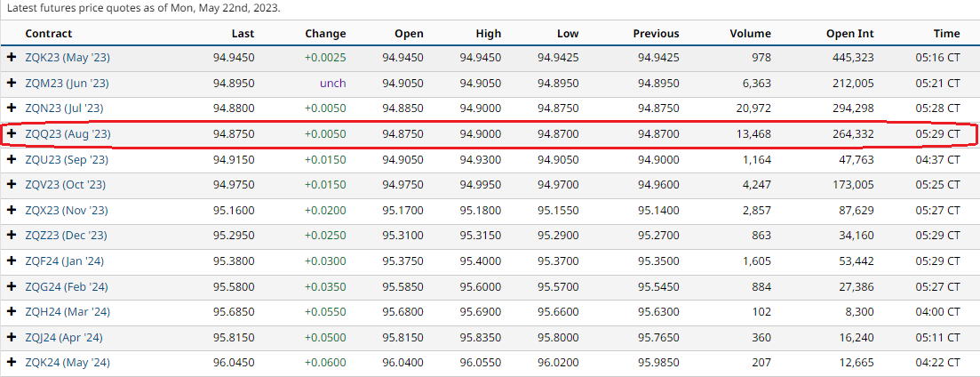Screen dimensions: 980x377
Task: Click plus icon beside ZQH24 (Mar '24)
Action: tap(12, 312)
